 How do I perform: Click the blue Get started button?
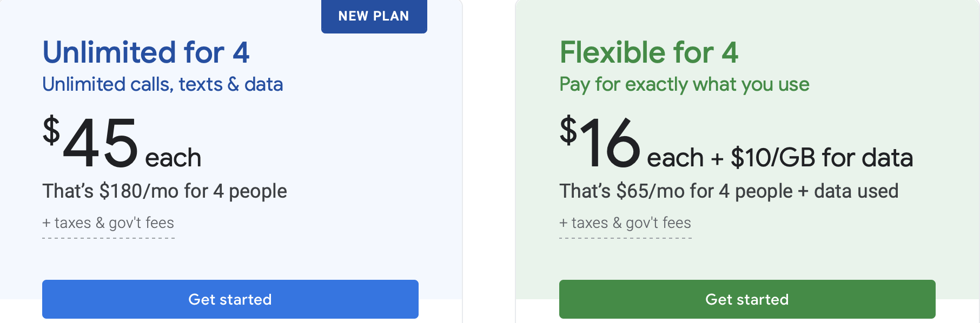[x=230, y=299]
